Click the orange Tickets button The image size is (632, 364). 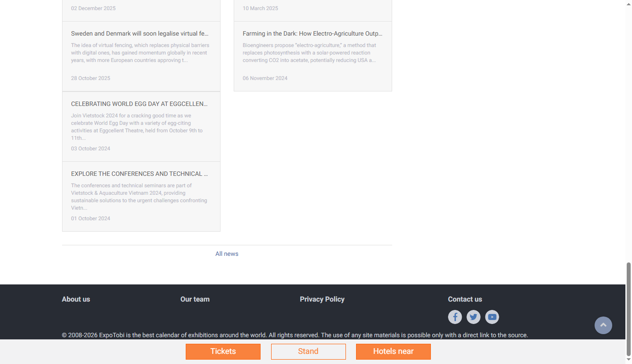(x=223, y=351)
